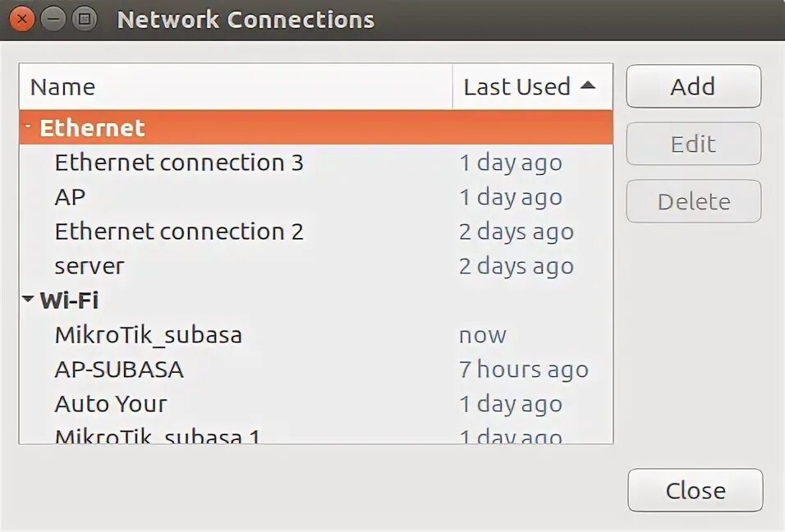Sort by Last Used column header
The image size is (785, 532).
[x=517, y=86]
